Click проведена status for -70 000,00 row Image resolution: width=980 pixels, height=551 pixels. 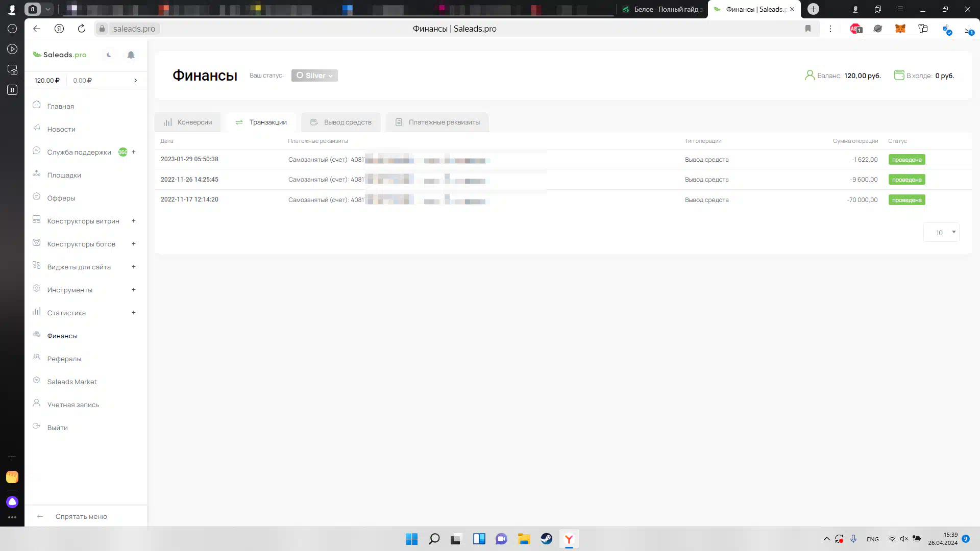tap(906, 200)
